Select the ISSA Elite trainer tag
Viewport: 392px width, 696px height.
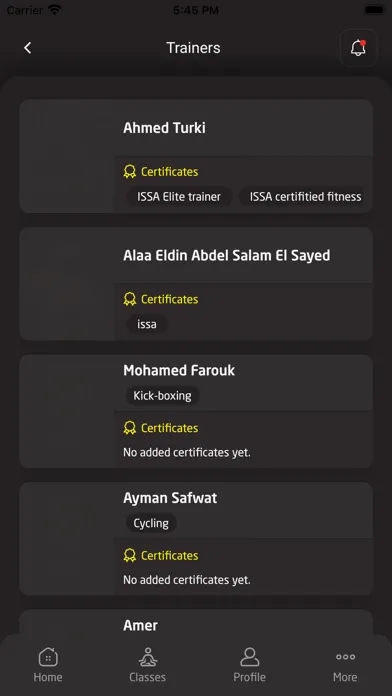coord(179,197)
